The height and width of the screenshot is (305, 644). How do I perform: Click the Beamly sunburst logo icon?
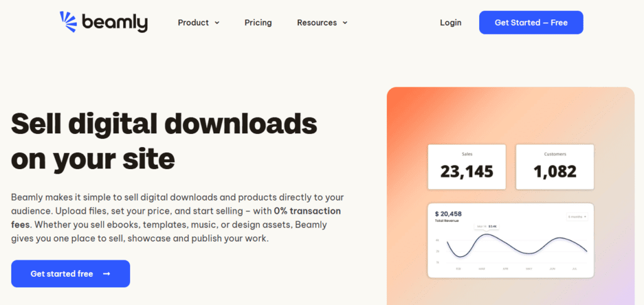pyautogui.click(x=67, y=21)
